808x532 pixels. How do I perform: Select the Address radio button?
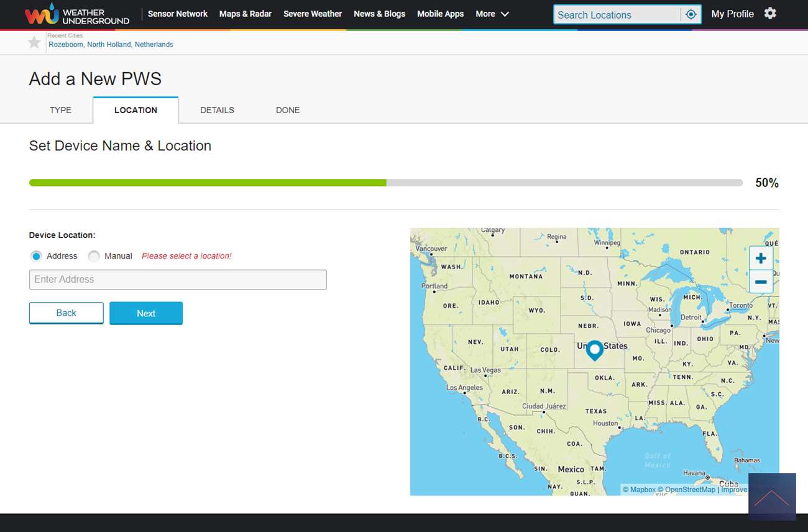[37, 256]
